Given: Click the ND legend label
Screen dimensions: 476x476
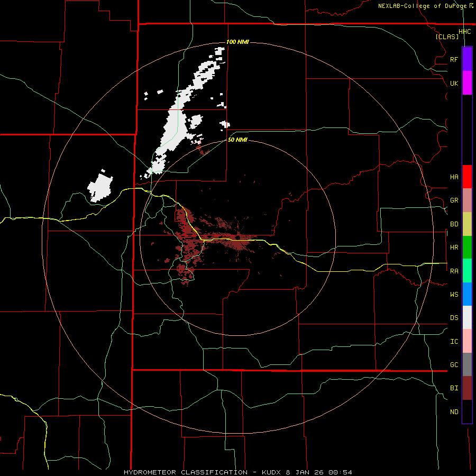Looking at the screenshot, I should point(454,412).
